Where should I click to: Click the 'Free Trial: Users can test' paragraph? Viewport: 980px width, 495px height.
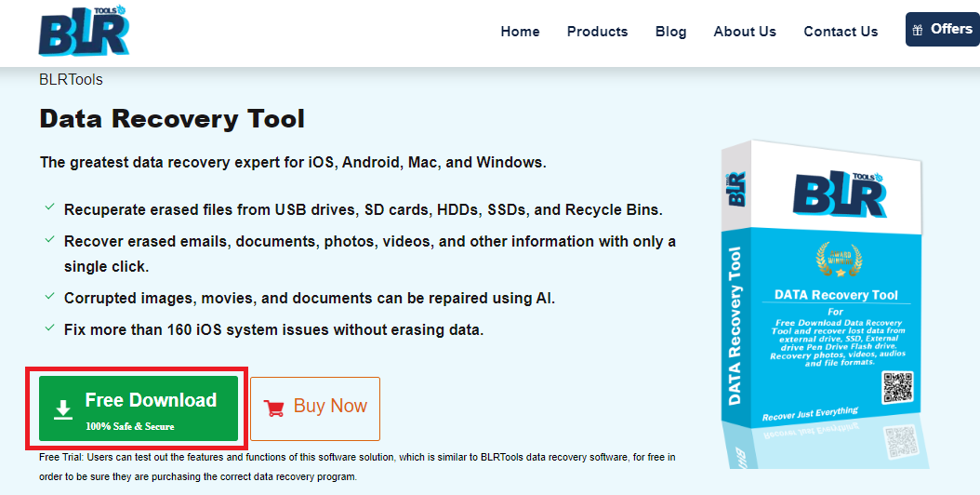click(x=357, y=467)
